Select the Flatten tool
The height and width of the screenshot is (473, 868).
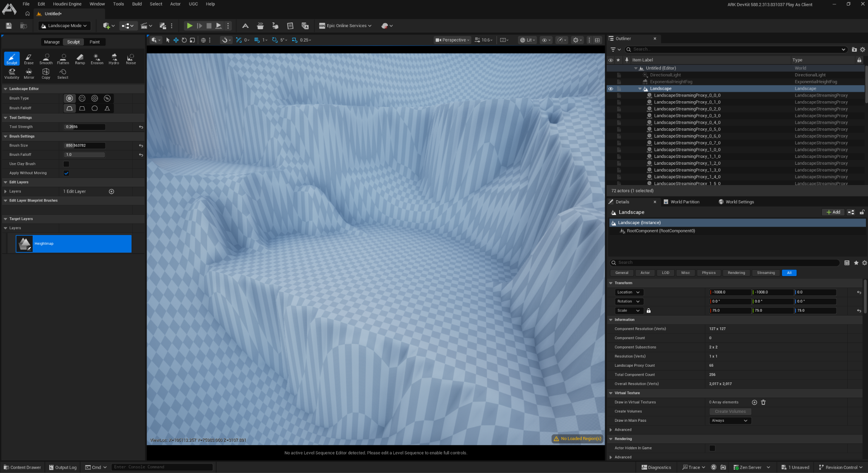coord(63,58)
